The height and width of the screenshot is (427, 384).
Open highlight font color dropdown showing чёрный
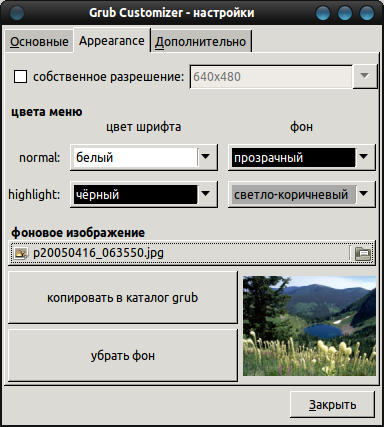point(144,194)
